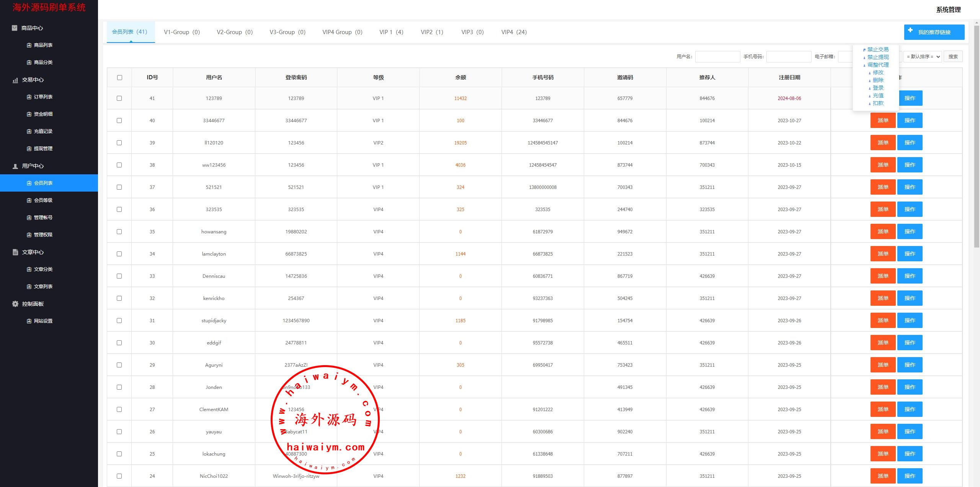980x487 pixels.
Task: Click the 控制面板 gear icon
Action: pos(15,304)
